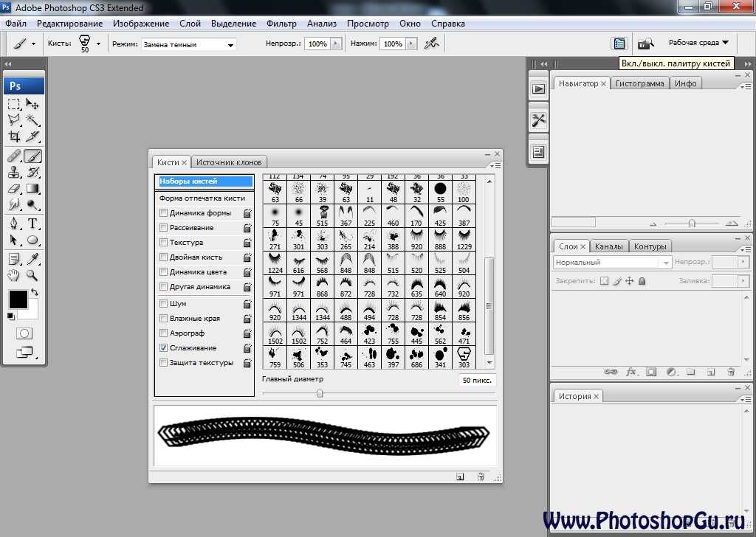Click the airbrush icon in options bar
756x537 pixels.
pyautogui.click(x=431, y=44)
